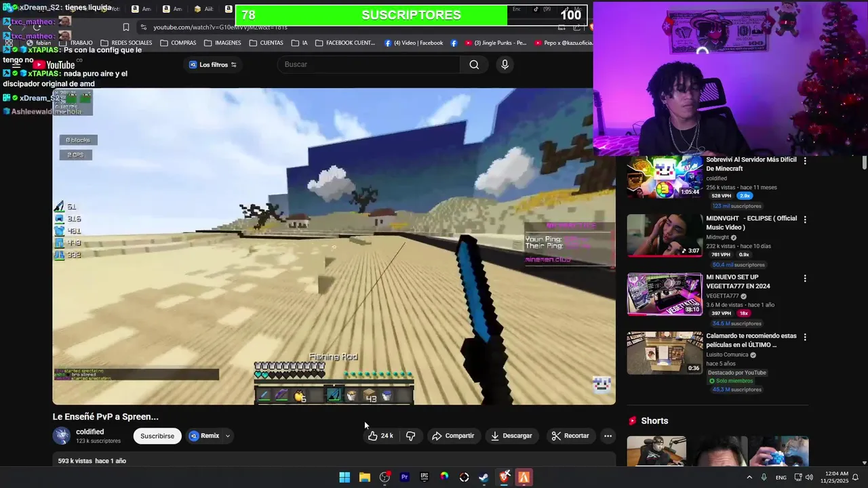Screen dimensions: 868x488
Task: Open the orange triangle app in taskbar
Action: [x=524, y=477]
